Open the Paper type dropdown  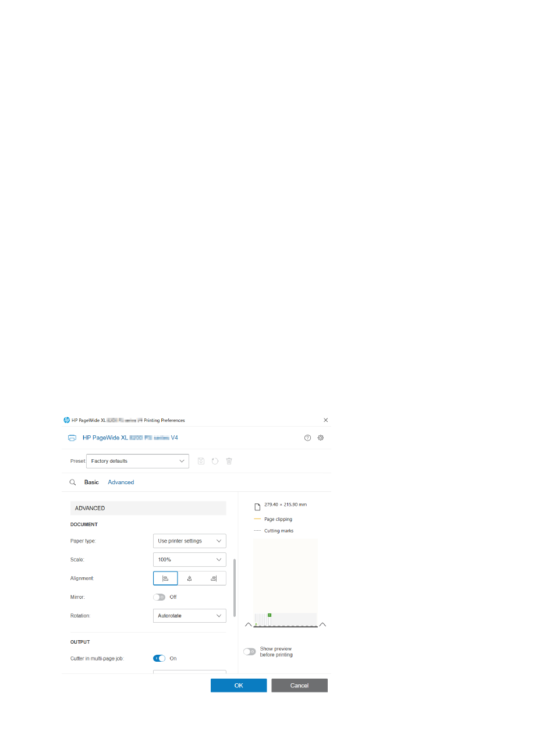(189, 541)
